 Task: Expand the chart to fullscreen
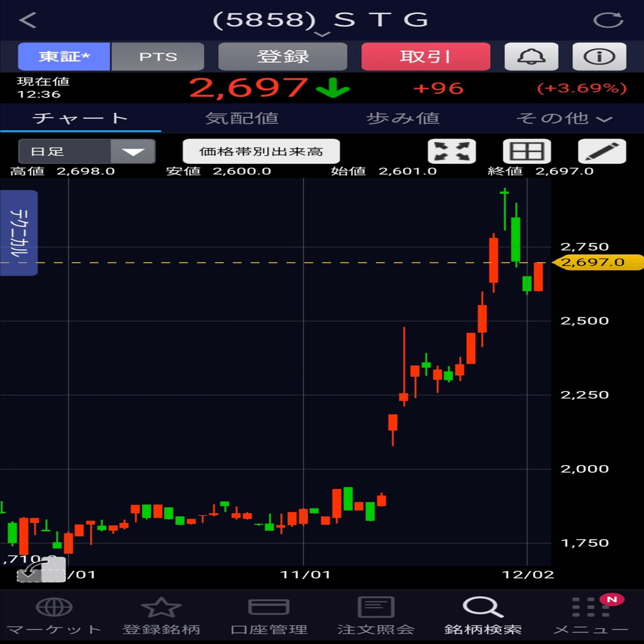452,151
